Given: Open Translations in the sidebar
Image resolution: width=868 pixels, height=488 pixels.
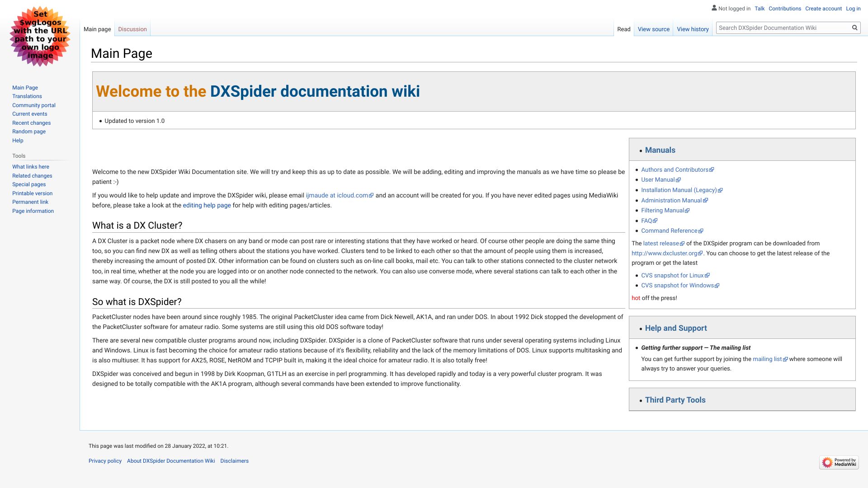Looking at the screenshot, I should 27,96.
